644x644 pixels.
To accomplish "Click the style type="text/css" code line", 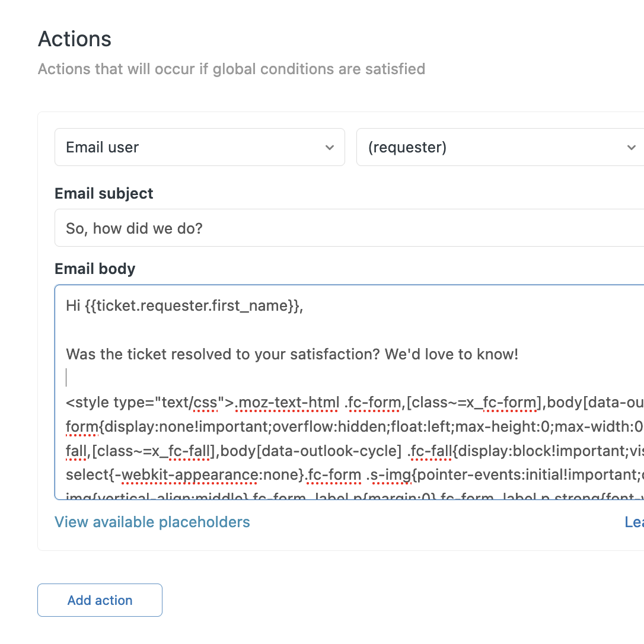I will pos(355,403).
